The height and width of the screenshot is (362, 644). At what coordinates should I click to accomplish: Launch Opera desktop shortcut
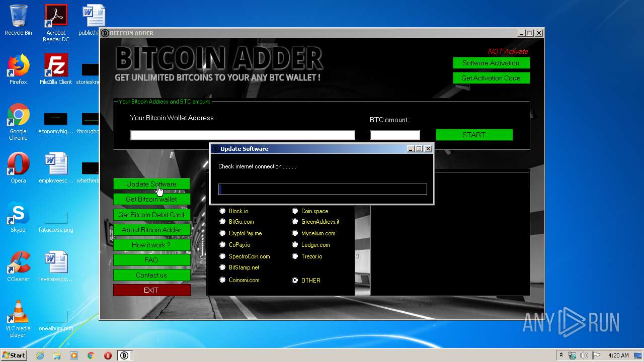[x=18, y=168]
